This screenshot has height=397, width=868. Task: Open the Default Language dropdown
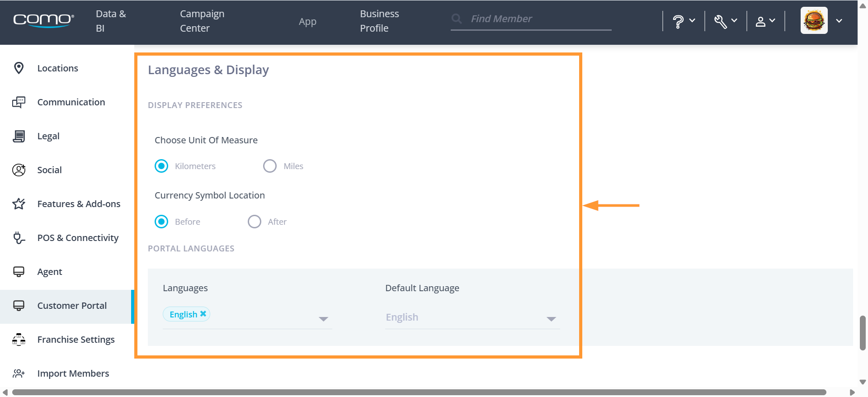point(472,317)
